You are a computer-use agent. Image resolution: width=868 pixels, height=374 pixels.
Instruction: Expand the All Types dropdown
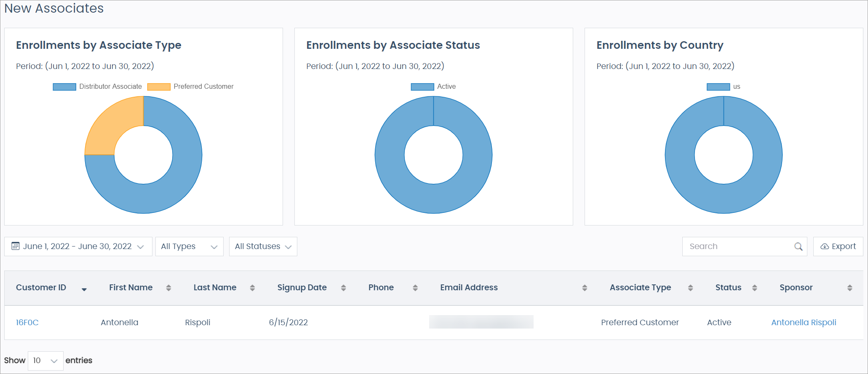(189, 247)
